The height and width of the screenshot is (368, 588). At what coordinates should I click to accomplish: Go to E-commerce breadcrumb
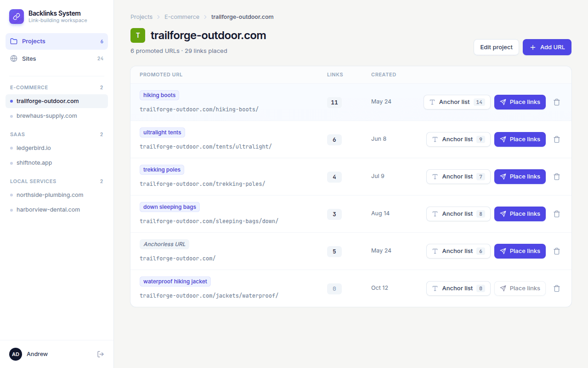(182, 17)
